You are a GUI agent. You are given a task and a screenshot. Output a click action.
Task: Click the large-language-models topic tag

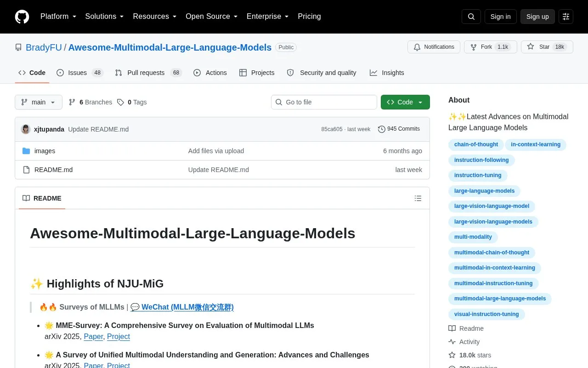(x=484, y=191)
